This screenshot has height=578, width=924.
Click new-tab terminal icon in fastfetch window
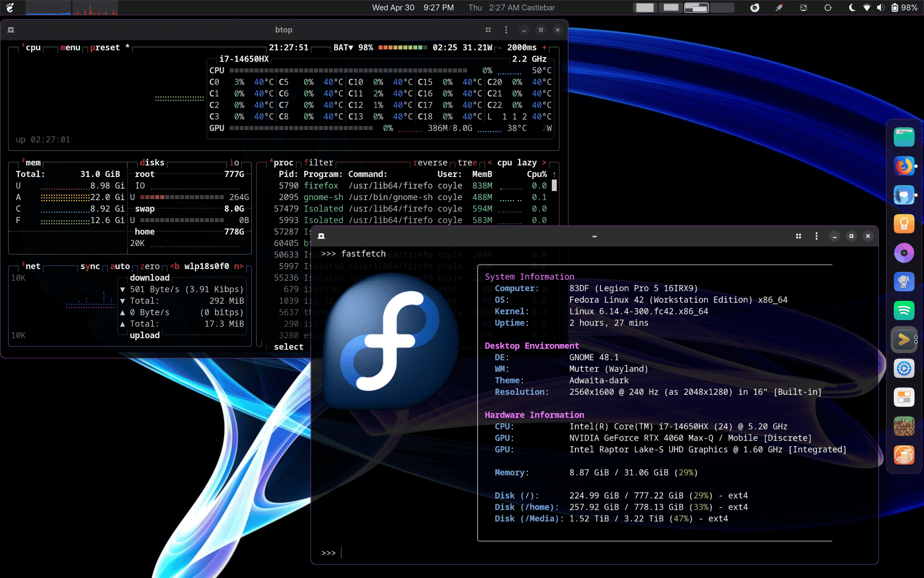tap(322, 236)
